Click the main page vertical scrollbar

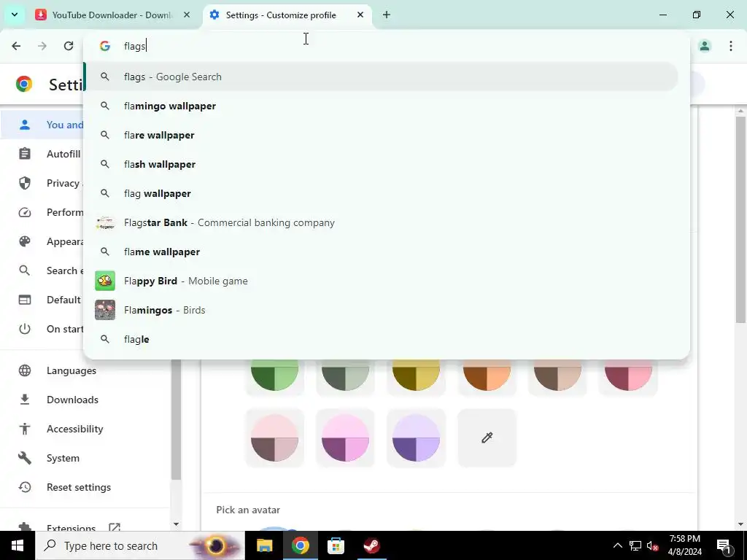click(740, 219)
